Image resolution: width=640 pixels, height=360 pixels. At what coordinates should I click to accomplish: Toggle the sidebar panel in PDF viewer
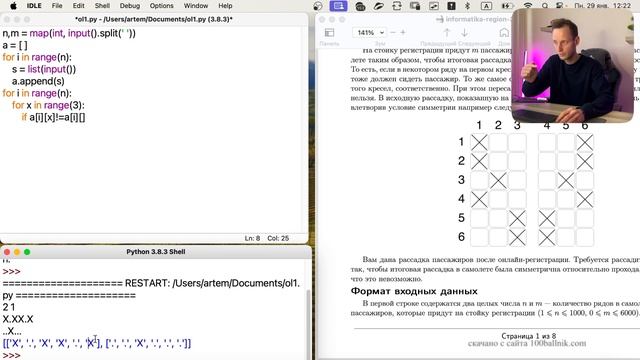coord(329,33)
